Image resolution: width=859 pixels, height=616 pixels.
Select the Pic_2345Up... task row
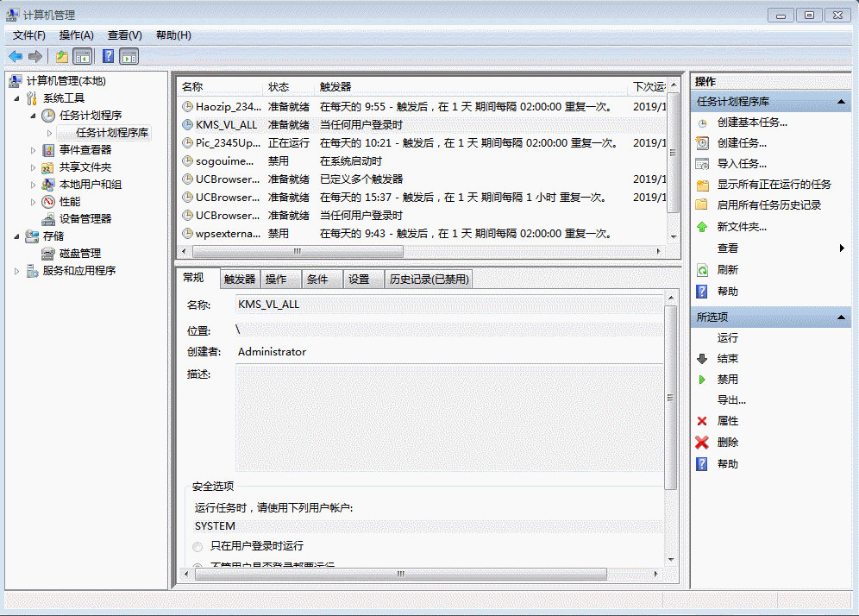pos(422,143)
